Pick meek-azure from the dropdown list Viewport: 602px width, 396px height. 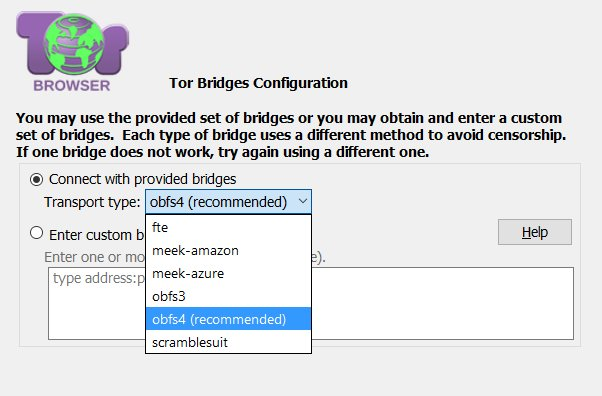coord(228,273)
